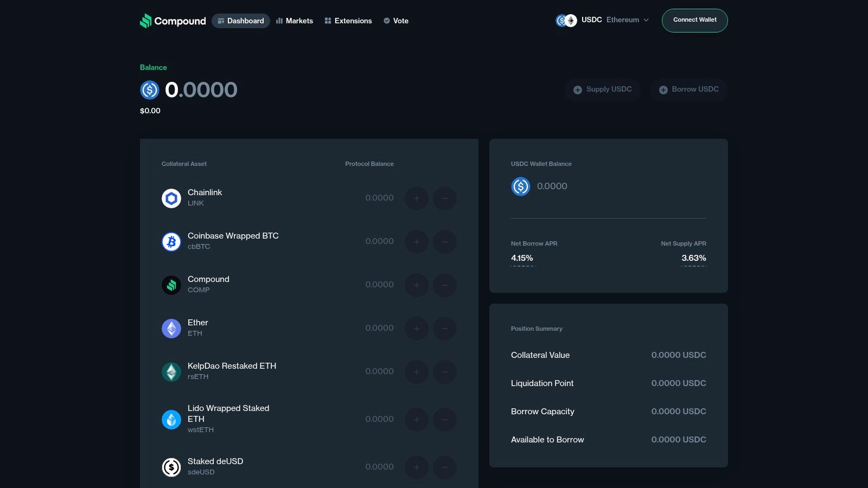Click the 4.15% Net Borrow APR value
Screen dimensions: 868x488
522,258
